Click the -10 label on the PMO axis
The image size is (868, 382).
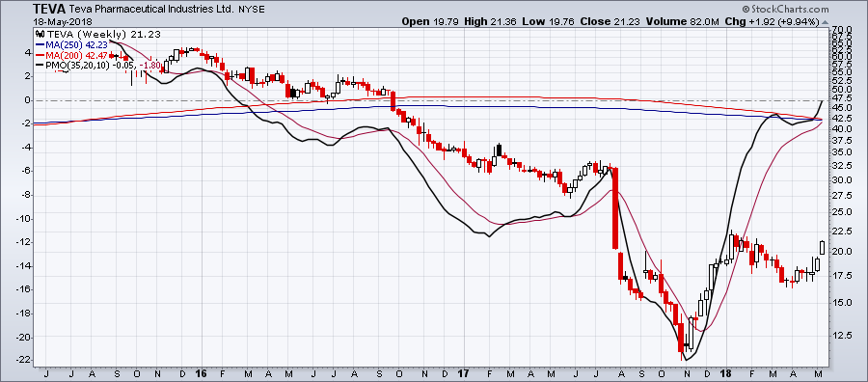click(23, 219)
